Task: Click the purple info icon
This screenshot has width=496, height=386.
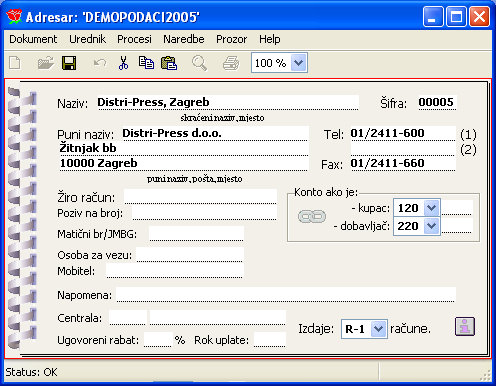Action: click(x=465, y=326)
